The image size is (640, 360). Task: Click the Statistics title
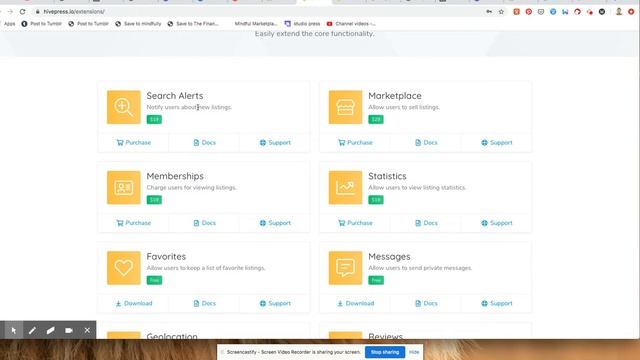tap(387, 176)
